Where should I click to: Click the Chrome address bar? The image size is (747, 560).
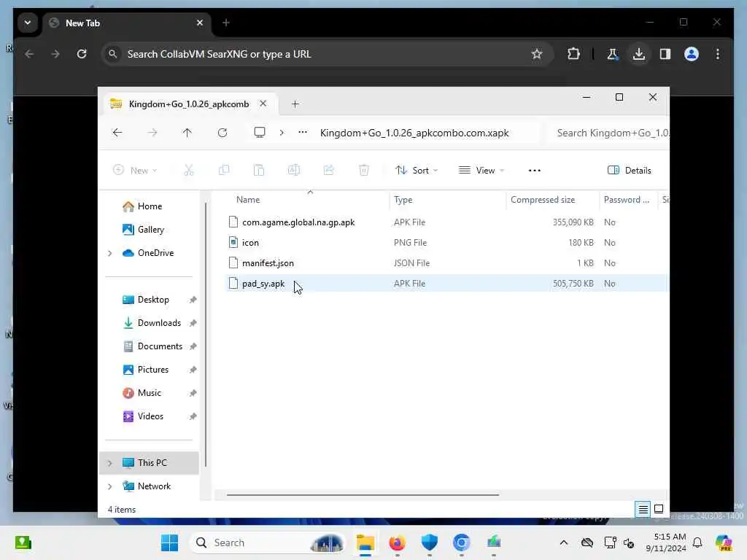[x=326, y=54]
